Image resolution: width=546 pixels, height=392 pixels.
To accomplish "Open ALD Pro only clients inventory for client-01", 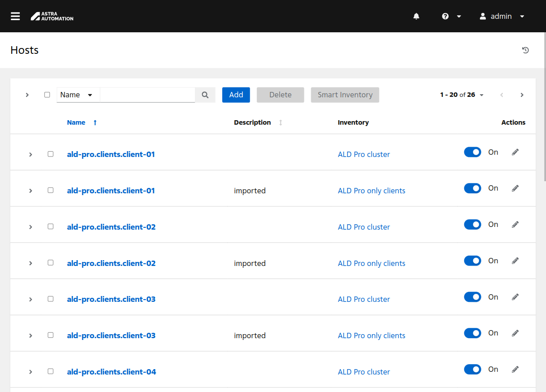I will pyautogui.click(x=371, y=191).
